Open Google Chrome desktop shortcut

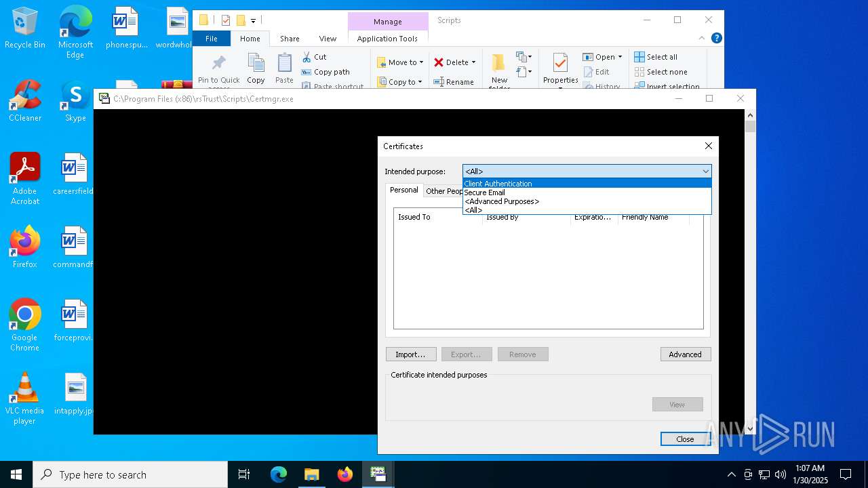(25, 325)
